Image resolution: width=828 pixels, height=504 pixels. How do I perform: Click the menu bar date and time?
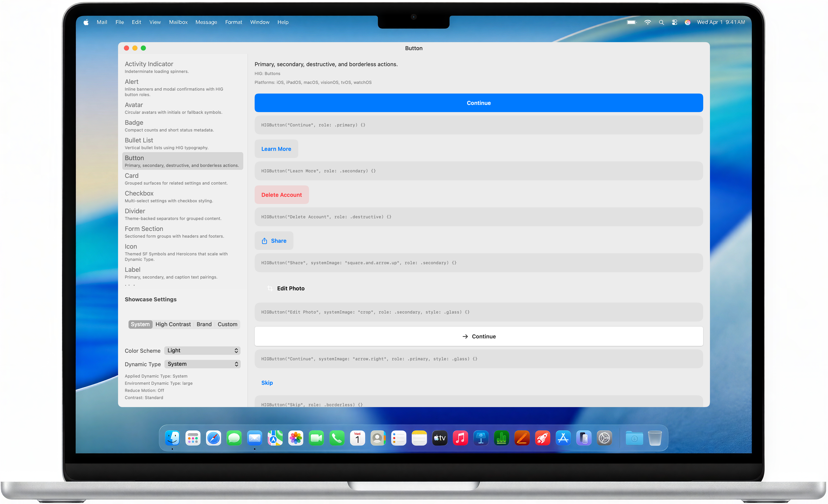point(721,22)
